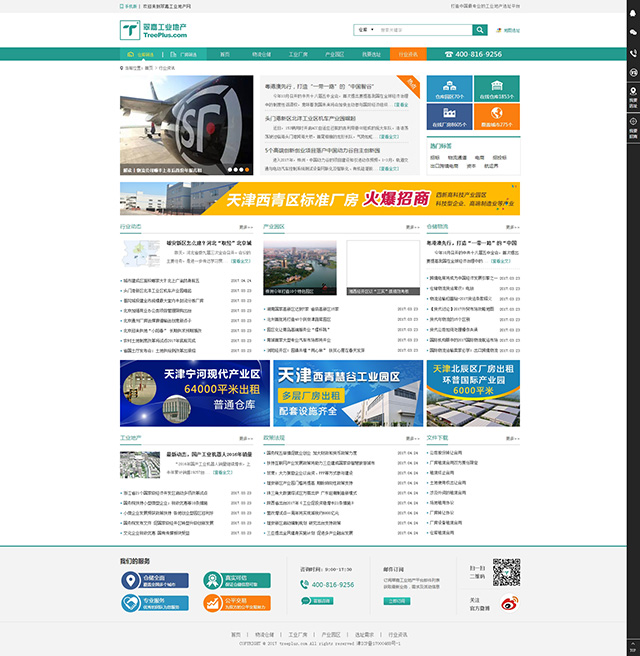Click the 立即订阅 subscribe button in footer

click(396, 601)
